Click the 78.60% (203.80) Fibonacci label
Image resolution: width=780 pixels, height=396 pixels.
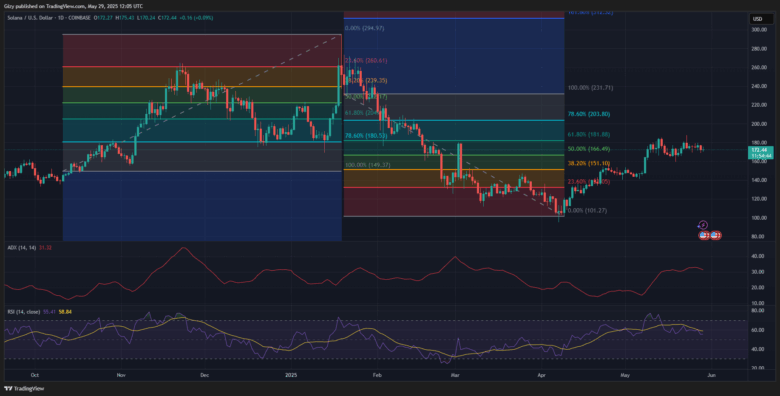[x=590, y=114]
